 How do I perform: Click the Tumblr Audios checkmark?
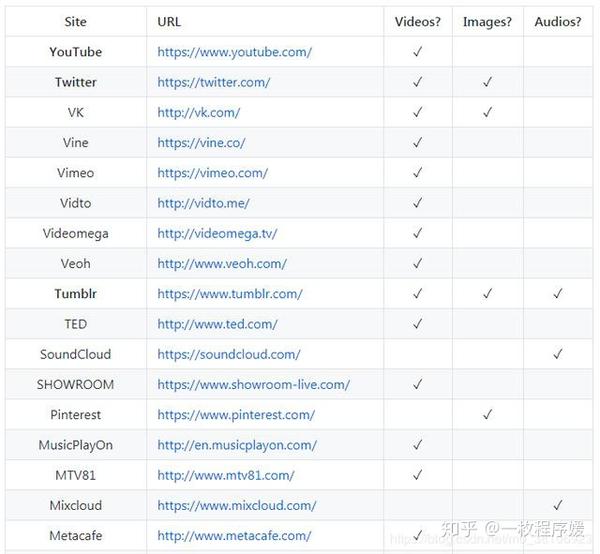[x=558, y=293]
